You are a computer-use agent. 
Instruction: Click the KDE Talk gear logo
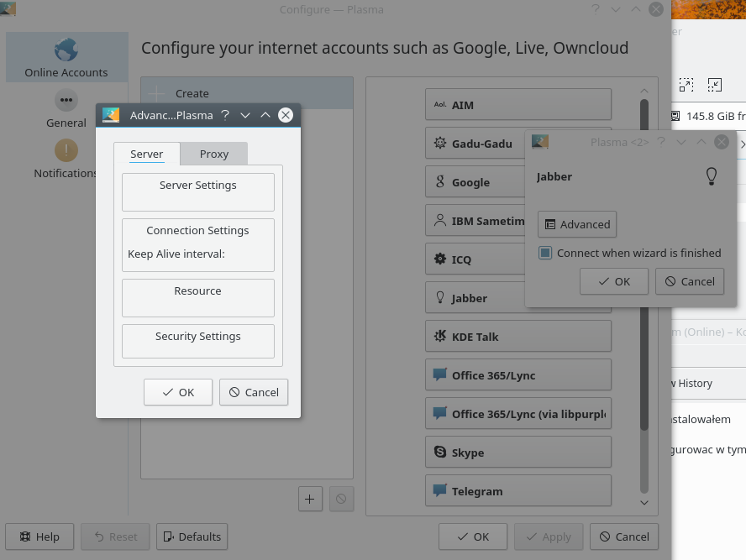point(440,336)
